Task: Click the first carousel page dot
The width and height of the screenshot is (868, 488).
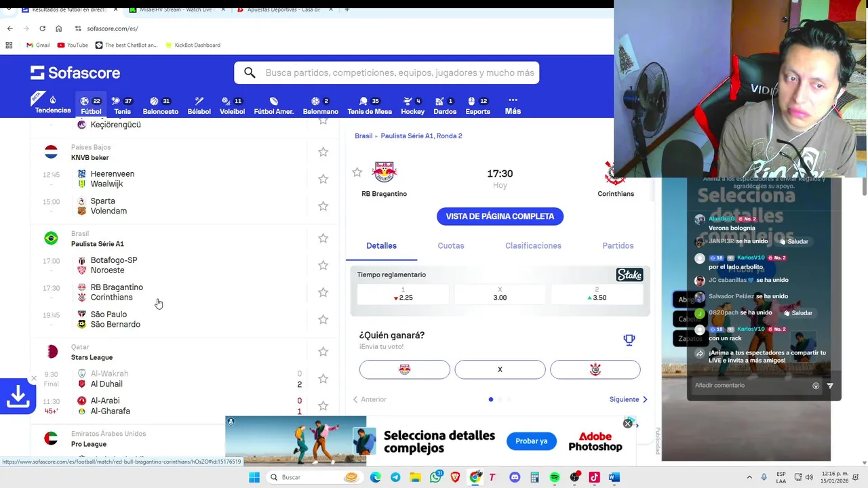Action: 491,399
